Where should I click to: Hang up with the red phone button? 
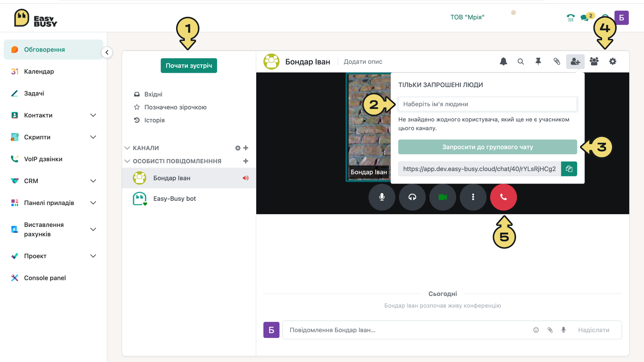503,197
